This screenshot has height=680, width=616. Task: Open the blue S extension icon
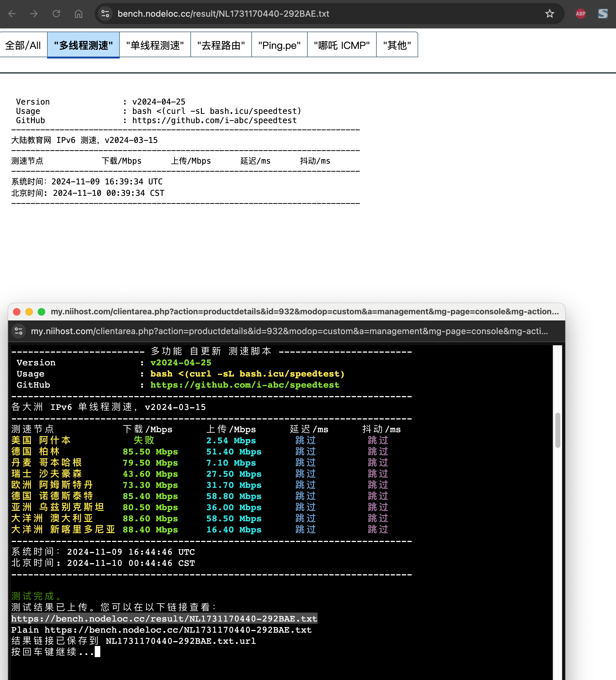tap(603, 14)
